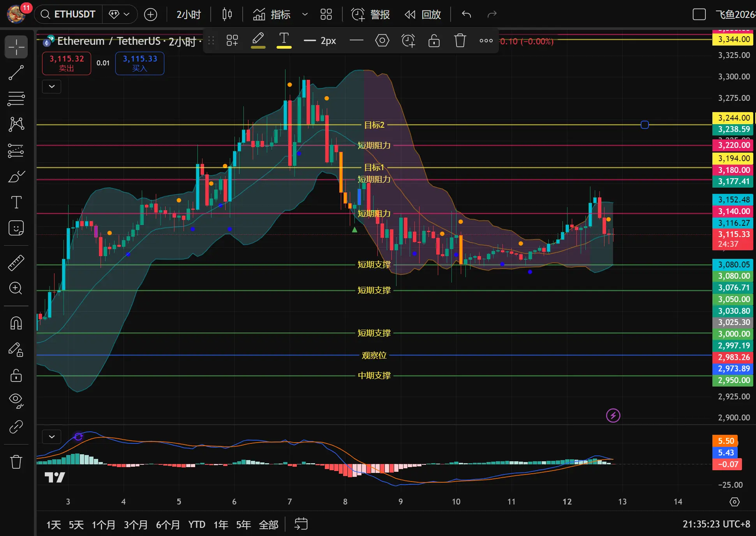This screenshot has width=756, height=536.
Task: Select the YTD date range
Action: coord(197,525)
